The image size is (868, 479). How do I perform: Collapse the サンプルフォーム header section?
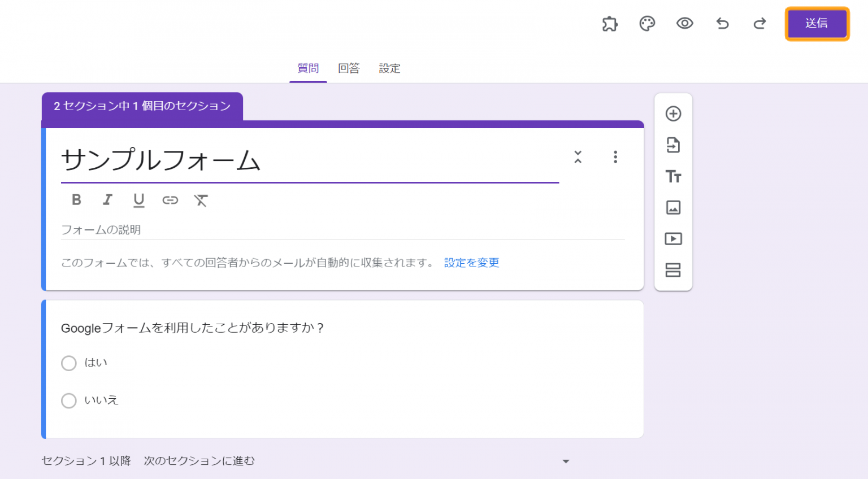(x=578, y=157)
